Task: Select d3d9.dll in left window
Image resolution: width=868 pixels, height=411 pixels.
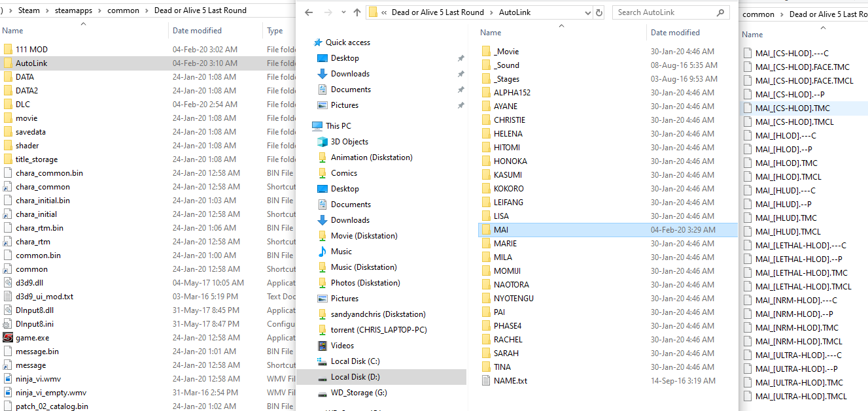Action: point(31,283)
